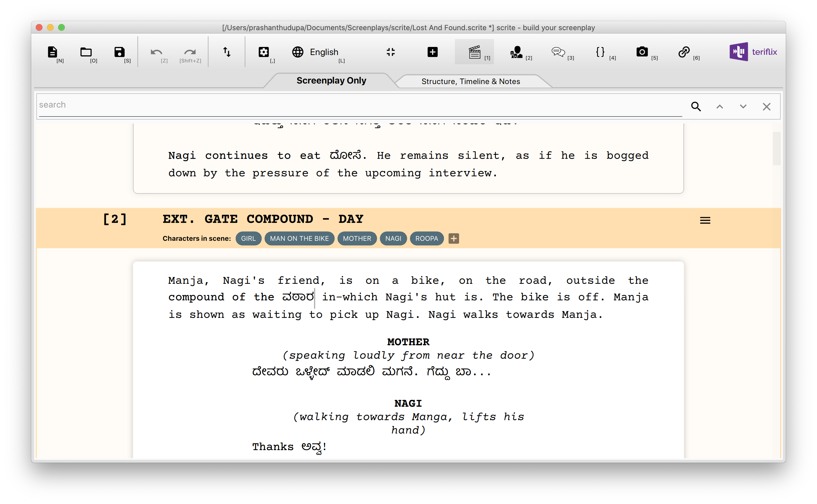Edit the EXT. GATE COMPOUND - DAY heading

click(263, 219)
